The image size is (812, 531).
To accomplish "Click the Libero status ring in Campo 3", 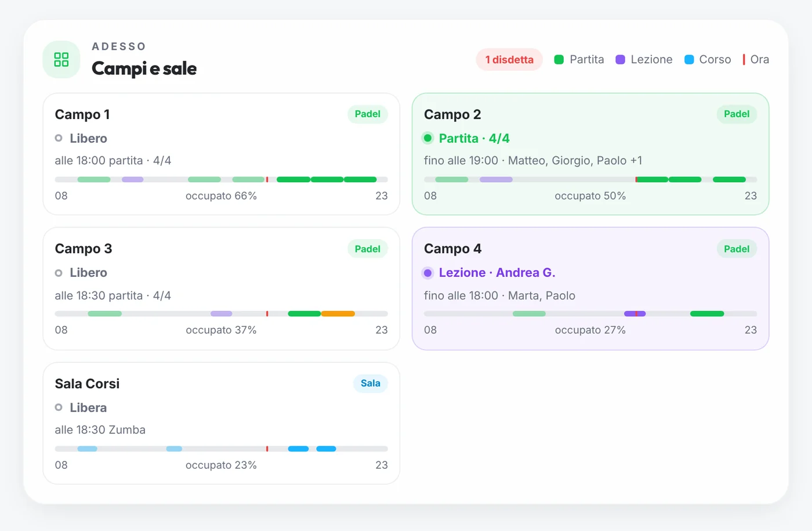I will point(59,273).
